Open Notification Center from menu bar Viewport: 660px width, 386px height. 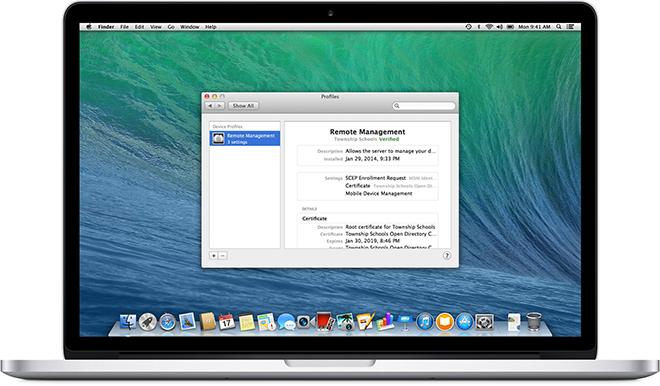(570, 27)
